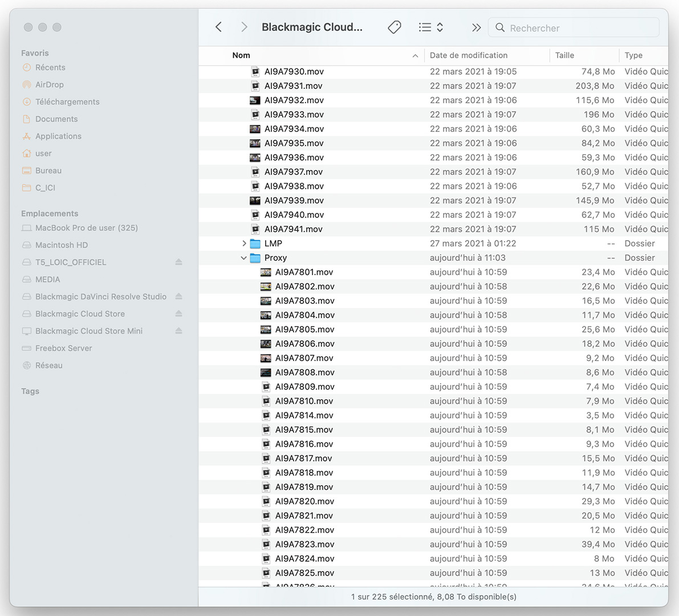
Task: Eject the Blackmagic Cloud Store volume
Action: coord(178,314)
